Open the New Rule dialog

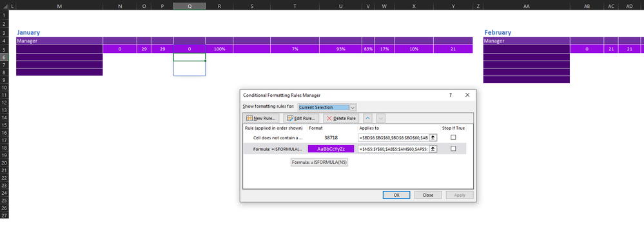click(261, 119)
